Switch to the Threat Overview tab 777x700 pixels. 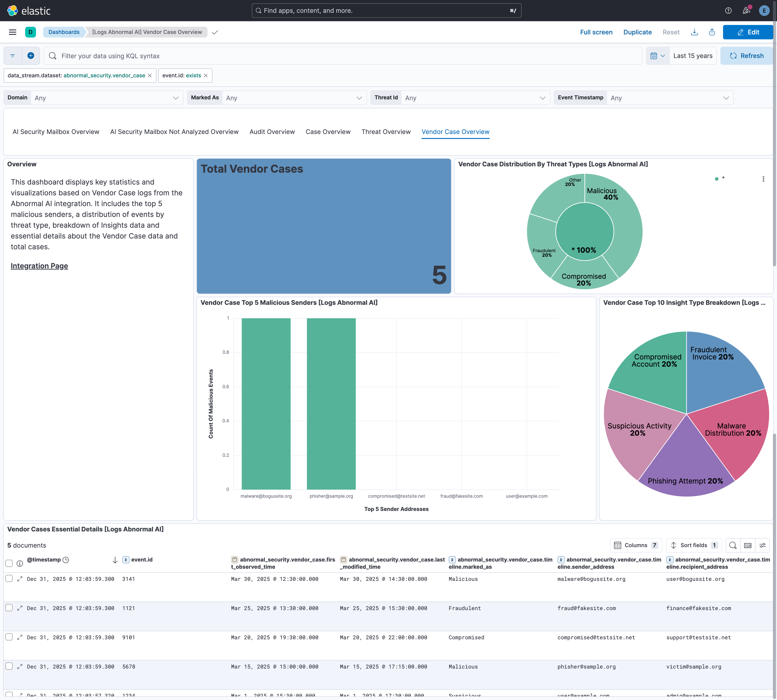point(386,132)
